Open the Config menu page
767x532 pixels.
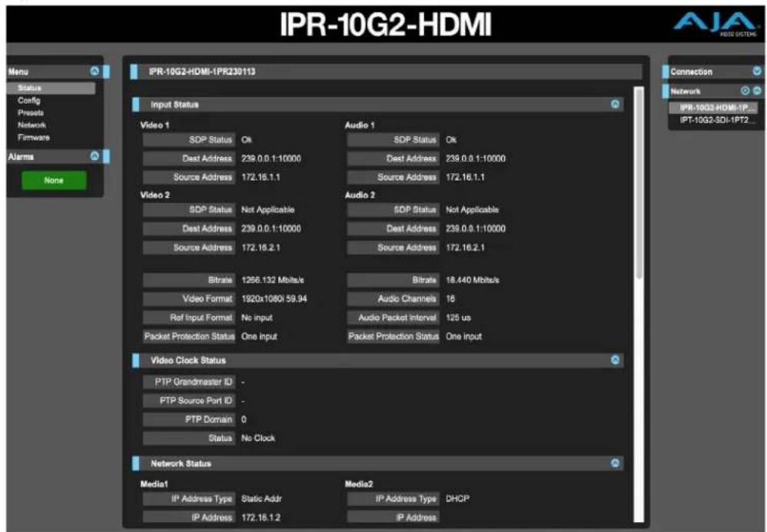point(29,101)
